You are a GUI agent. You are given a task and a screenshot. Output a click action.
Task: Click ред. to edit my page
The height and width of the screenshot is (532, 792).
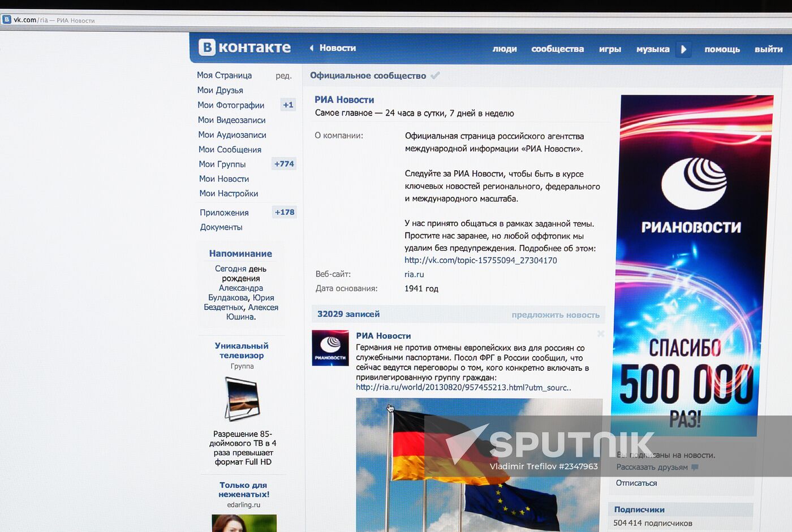(283, 76)
